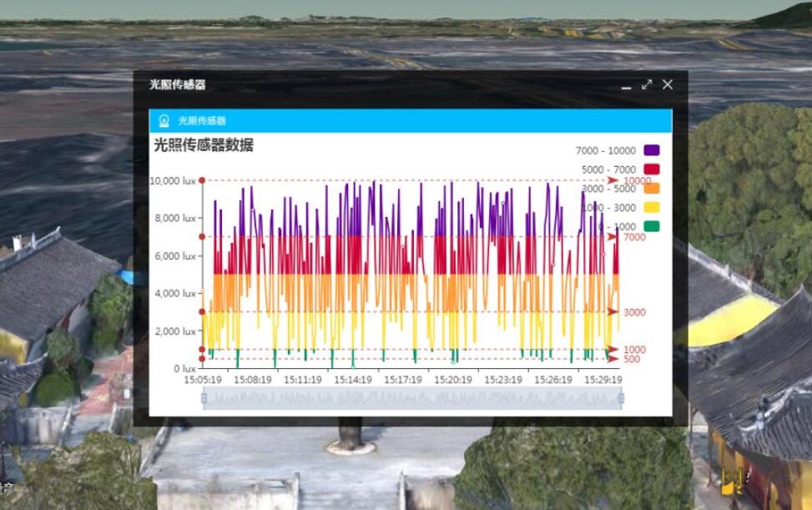Viewport: 812px width, 510px height.
Task: Click the "2,000 lux" y-axis label
Action: (175, 331)
